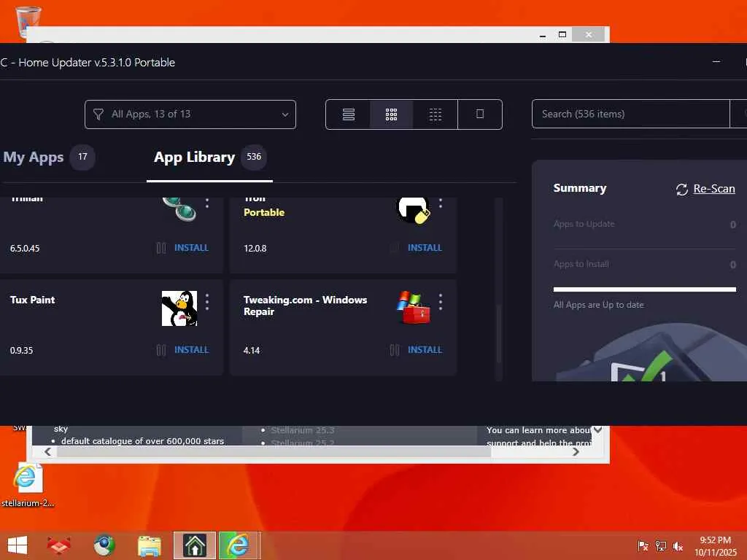The height and width of the screenshot is (560, 747).
Task: Switch to list view layout
Action: point(349,114)
